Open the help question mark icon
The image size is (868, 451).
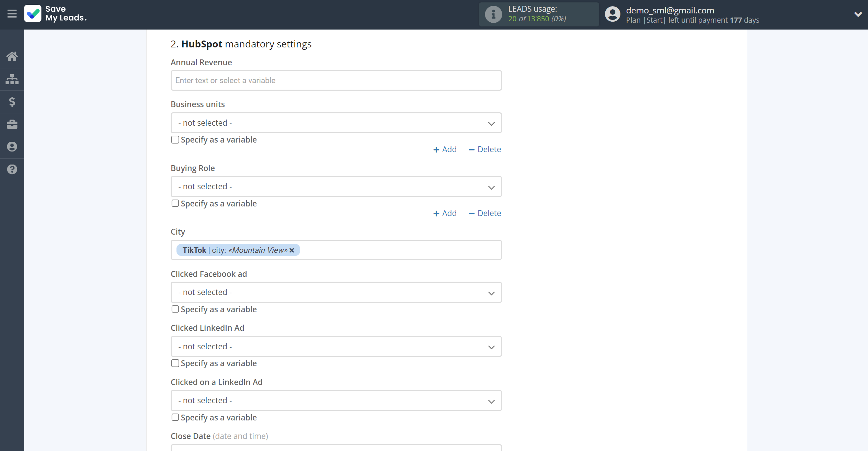pos(12,169)
